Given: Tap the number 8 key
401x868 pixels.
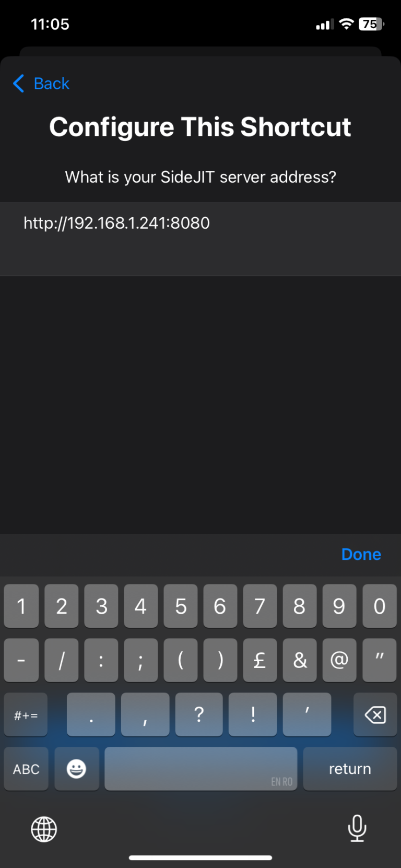Looking at the screenshot, I should (300, 606).
